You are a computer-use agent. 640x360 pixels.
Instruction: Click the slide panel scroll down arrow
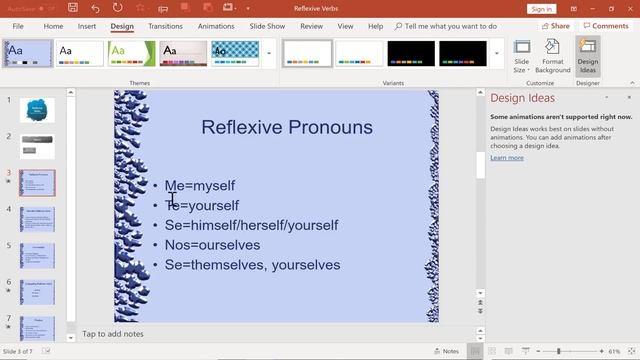coord(71,338)
